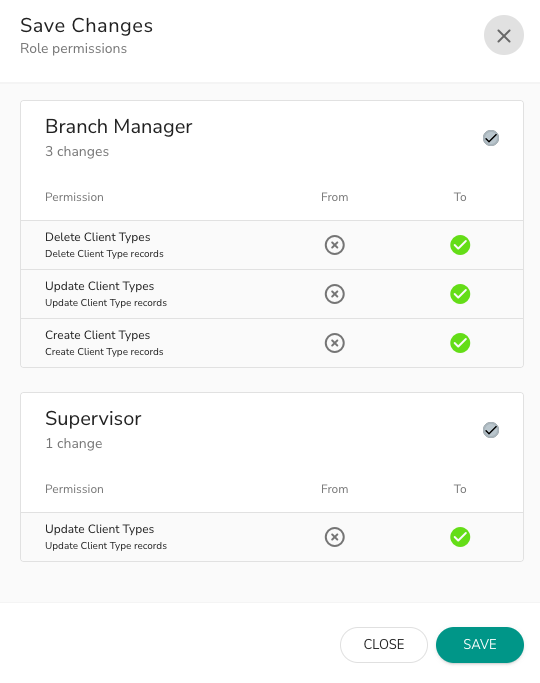The width and height of the screenshot is (540, 683).
Task: Toggle the Supervisor role checkbox
Action: pyautogui.click(x=491, y=430)
